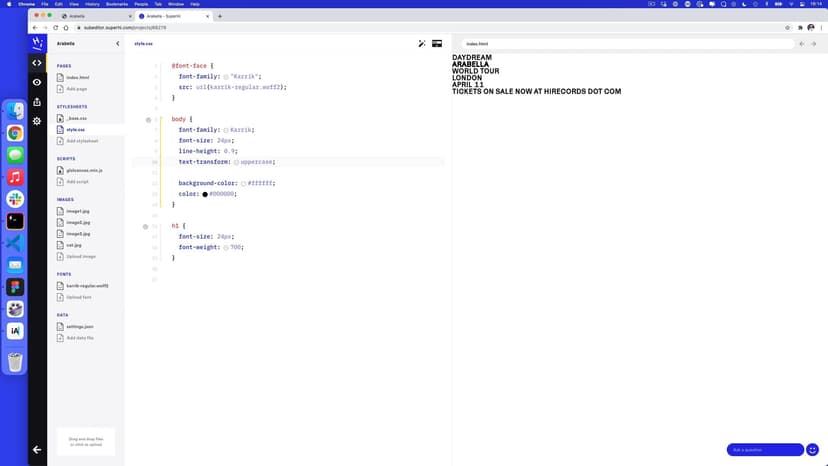Viewport: 828px width, 466px height.
Task: Open project settings gear icon
Action: click(37, 121)
